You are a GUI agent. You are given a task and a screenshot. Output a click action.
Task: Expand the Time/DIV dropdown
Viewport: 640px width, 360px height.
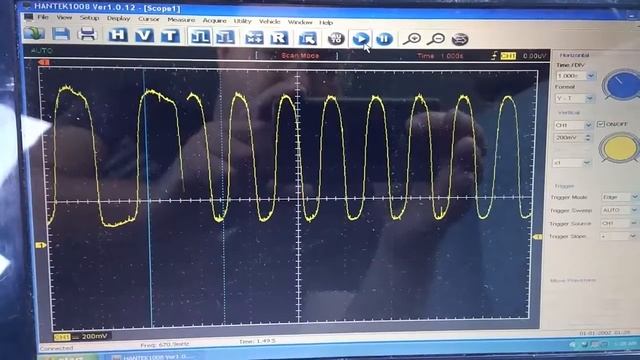click(x=591, y=76)
